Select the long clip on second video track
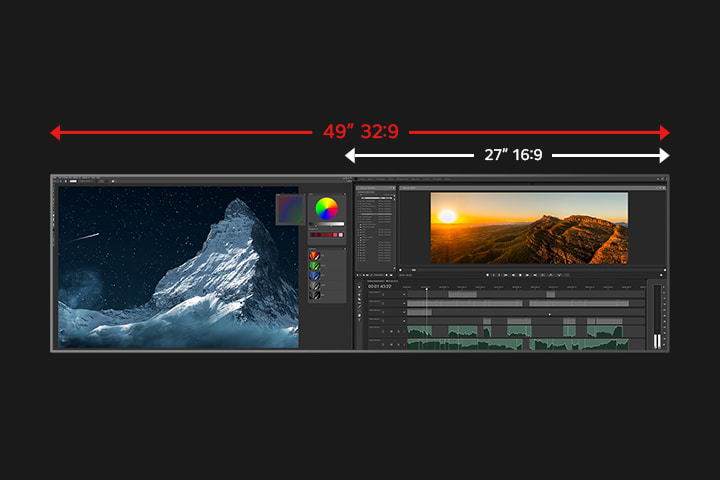 [465, 303]
